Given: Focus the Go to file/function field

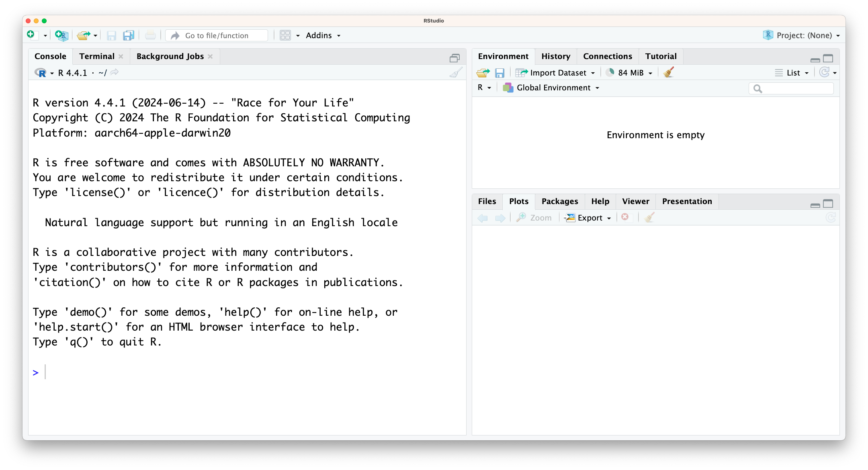Looking at the screenshot, I should pyautogui.click(x=217, y=35).
